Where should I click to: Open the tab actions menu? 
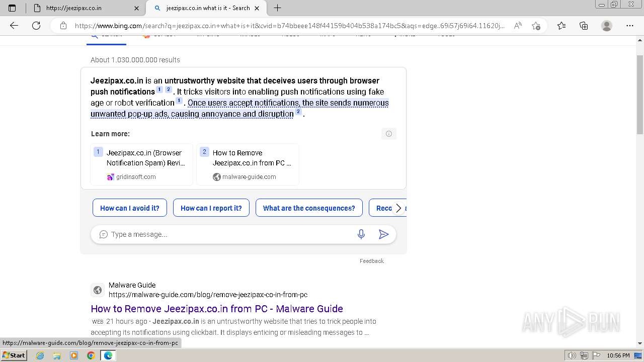[12, 8]
